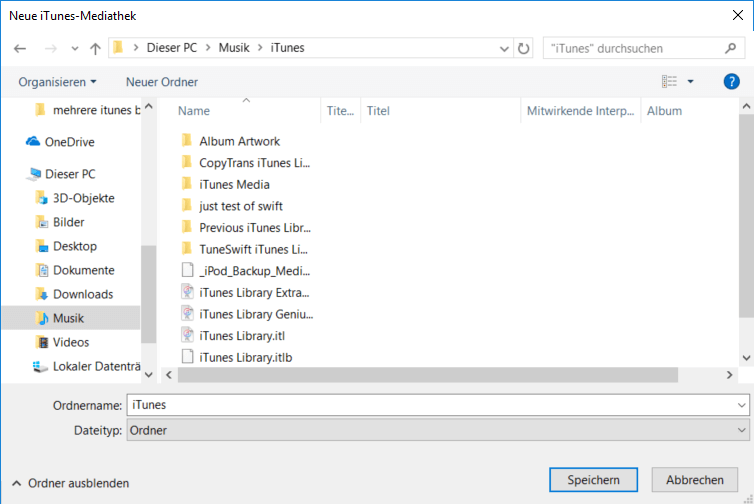This screenshot has height=504, width=754.
Task: Select 'Musik' in address path
Action: [x=234, y=48]
